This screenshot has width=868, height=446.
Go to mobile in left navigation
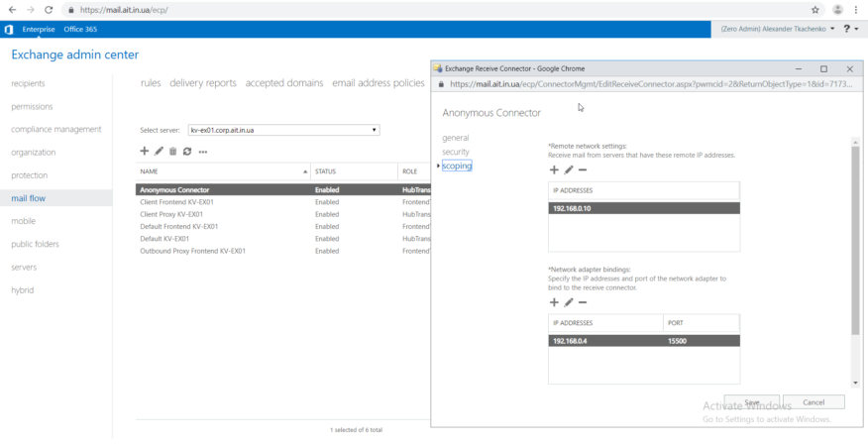pyautogui.click(x=23, y=221)
